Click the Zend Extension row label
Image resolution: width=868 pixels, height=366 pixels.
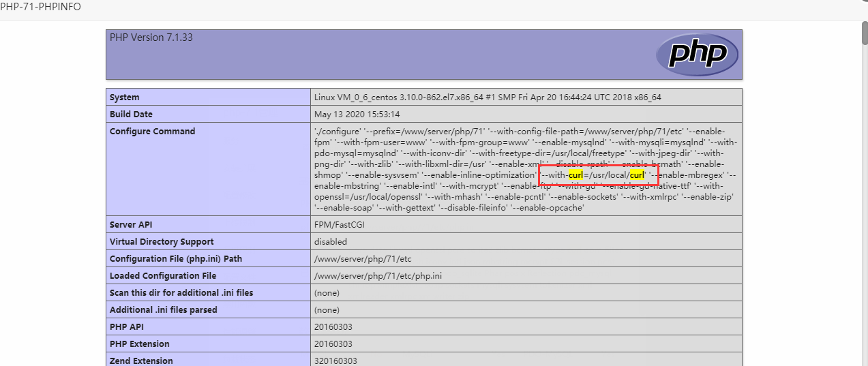click(x=141, y=361)
